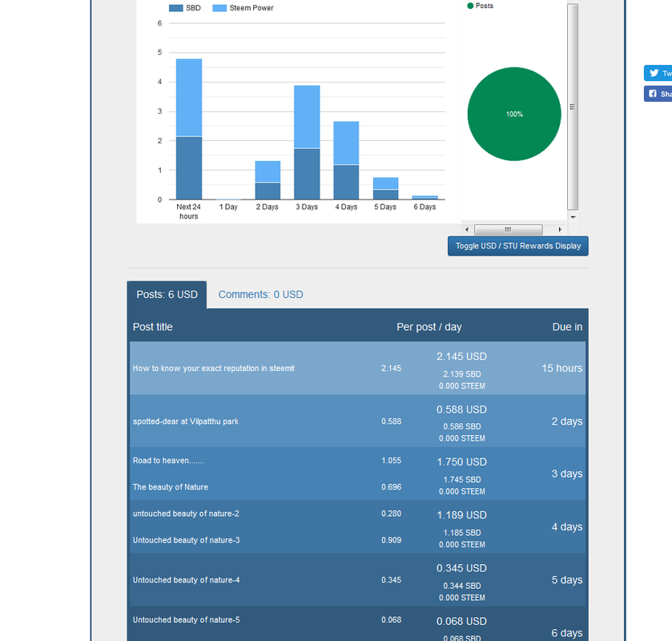
Task: Open 'Untouched beauty of nature-3' post
Action: pyautogui.click(x=187, y=540)
